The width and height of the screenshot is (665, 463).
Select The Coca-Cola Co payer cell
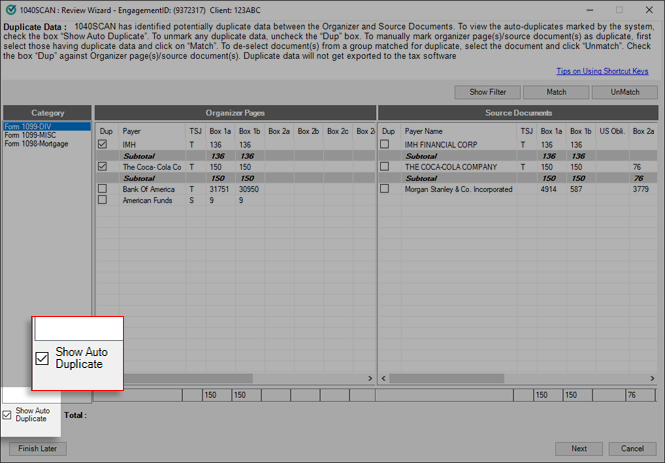pos(152,167)
